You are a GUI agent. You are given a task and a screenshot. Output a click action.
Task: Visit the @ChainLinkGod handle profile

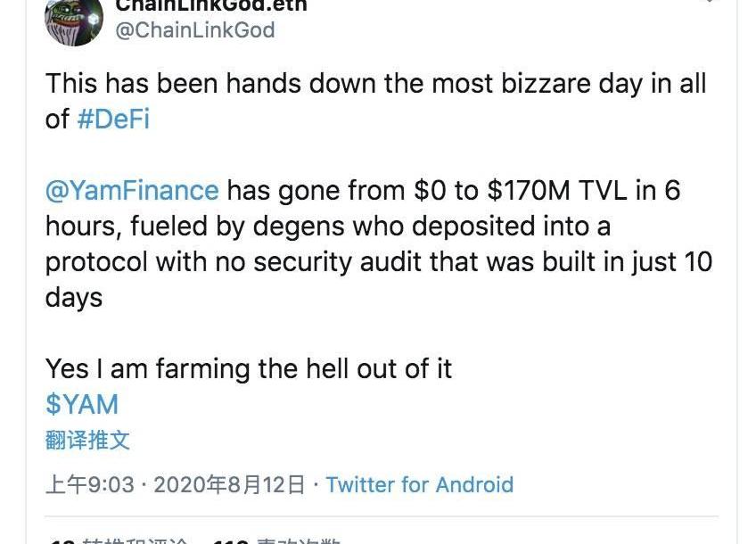pyautogui.click(x=195, y=30)
